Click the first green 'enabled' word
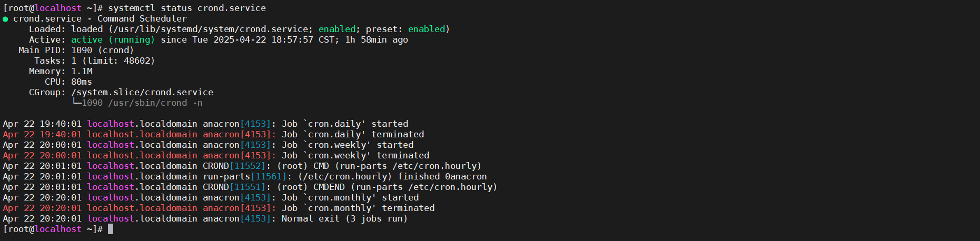 (x=337, y=29)
